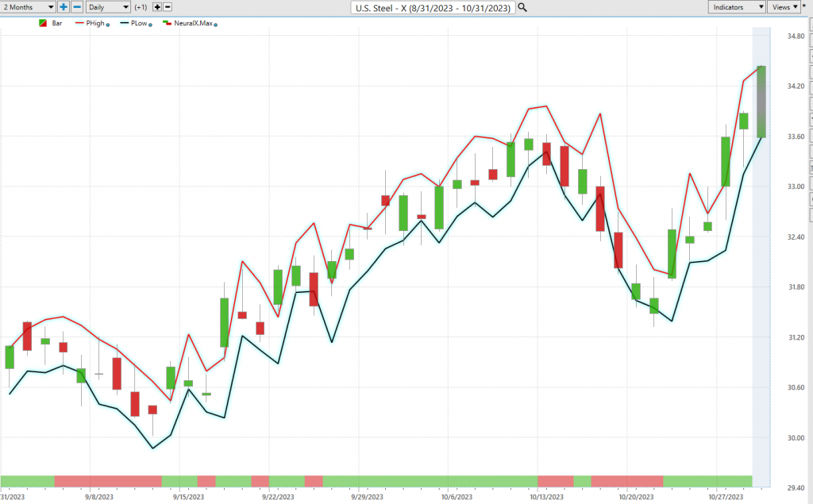Click the 9/22/2023 date label

(x=278, y=497)
